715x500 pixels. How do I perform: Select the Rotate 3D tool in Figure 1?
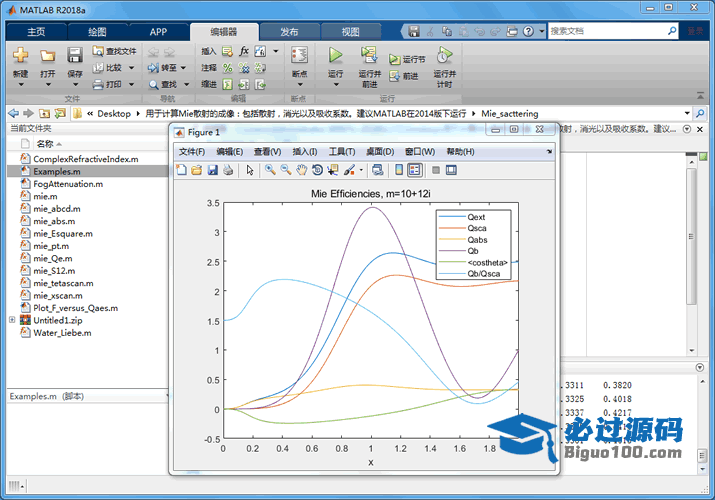(317, 170)
